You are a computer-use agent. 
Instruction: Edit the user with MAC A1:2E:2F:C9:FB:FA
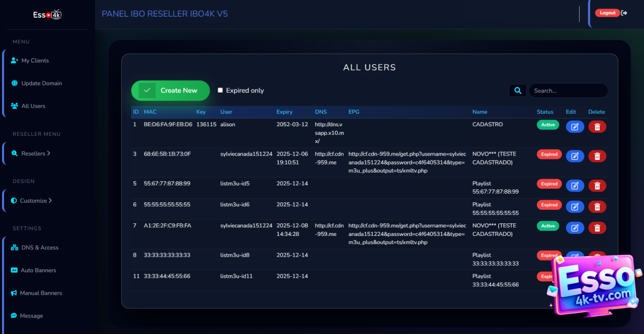575,228
